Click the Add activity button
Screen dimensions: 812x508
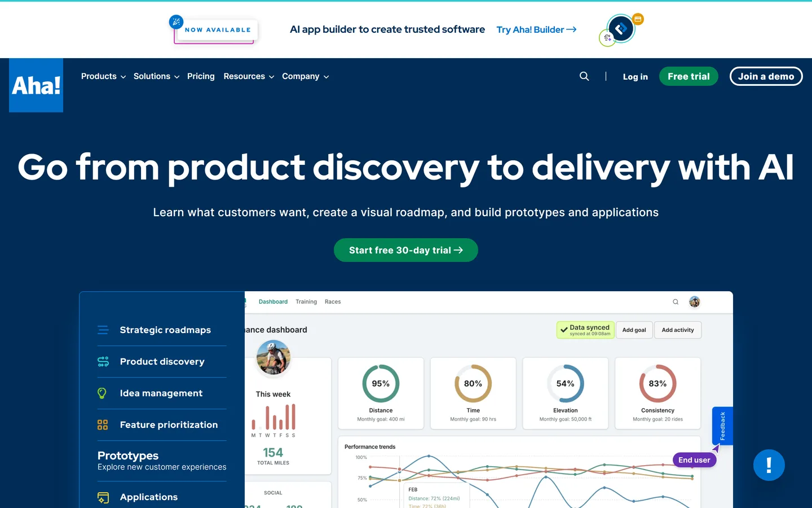click(678, 330)
